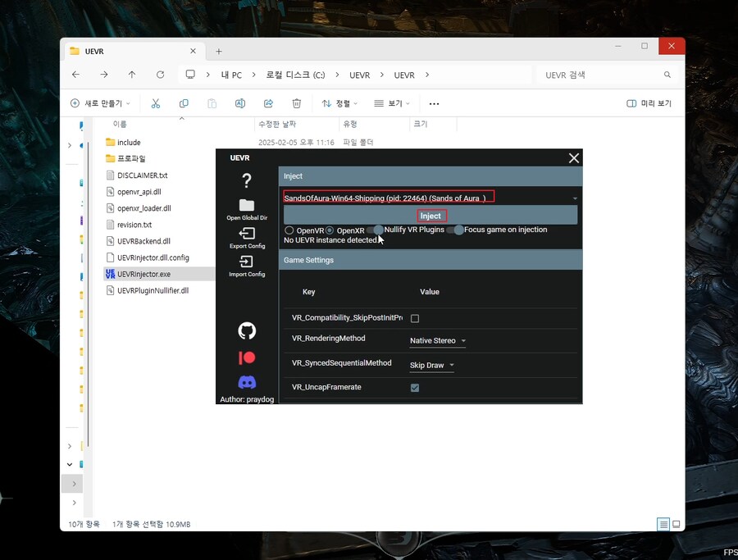
Task: Open UEVR's GitHub page icon
Action: [246, 330]
